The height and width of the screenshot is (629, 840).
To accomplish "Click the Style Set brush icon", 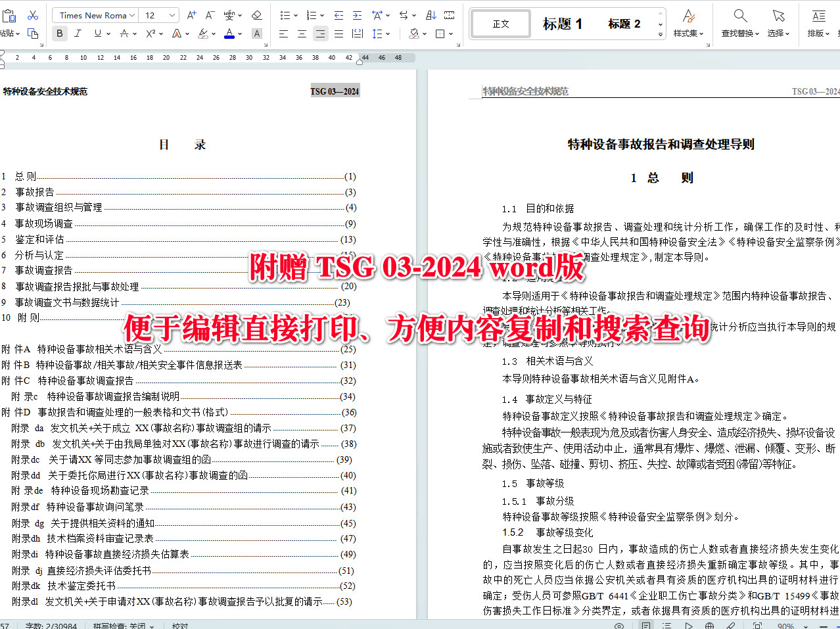I will [688, 15].
